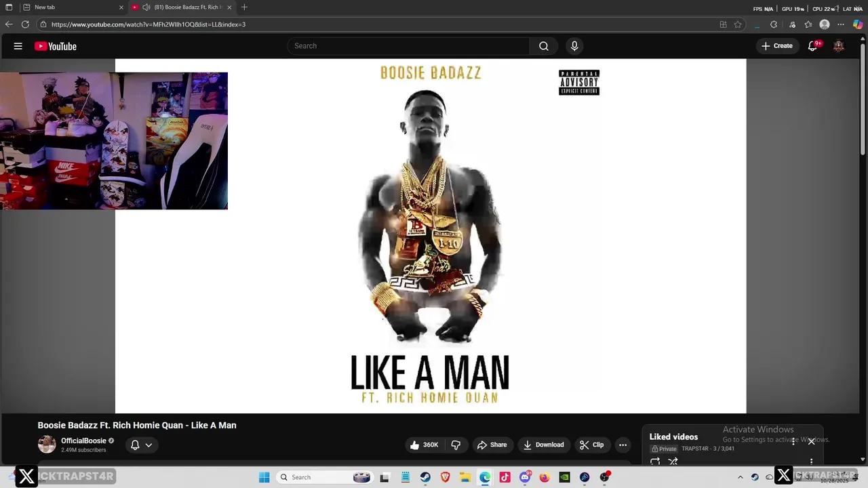
Task: Share the Like A Man video
Action: coord(492,445)
